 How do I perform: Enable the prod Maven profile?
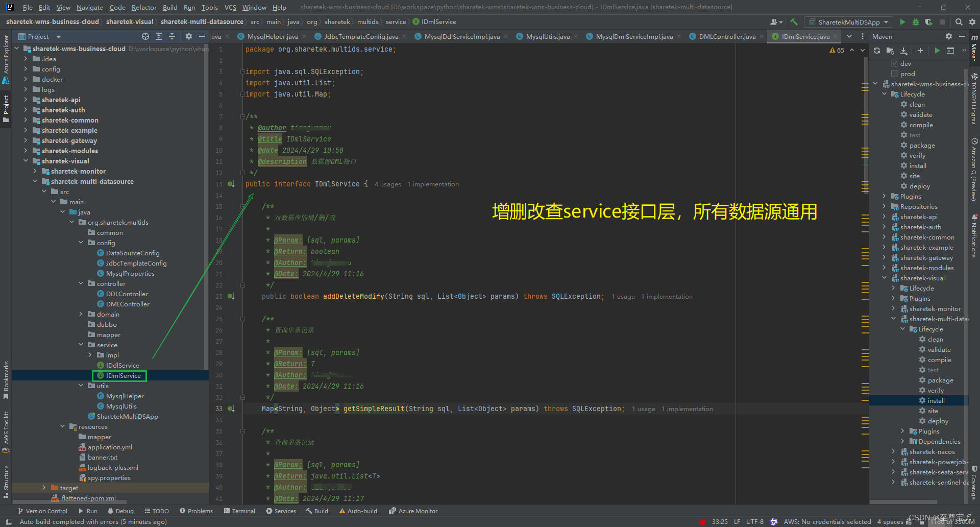(x=894, y=74)
